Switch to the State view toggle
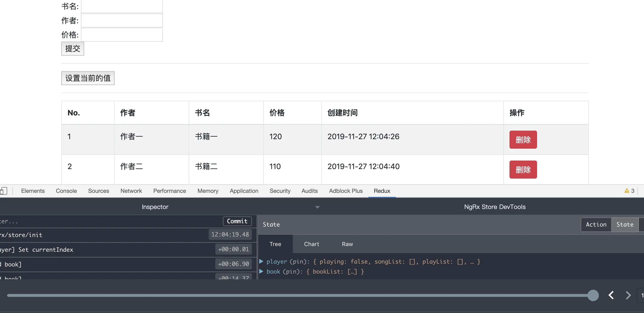This screenshot has width=644, height=313. [625, 224]
